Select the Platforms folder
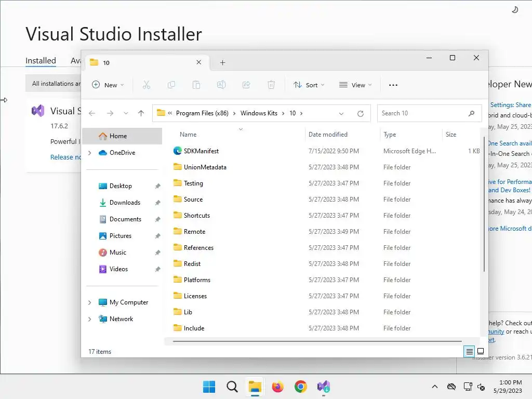The height and width of the screenshot is (399, 532). coord(197,280)
